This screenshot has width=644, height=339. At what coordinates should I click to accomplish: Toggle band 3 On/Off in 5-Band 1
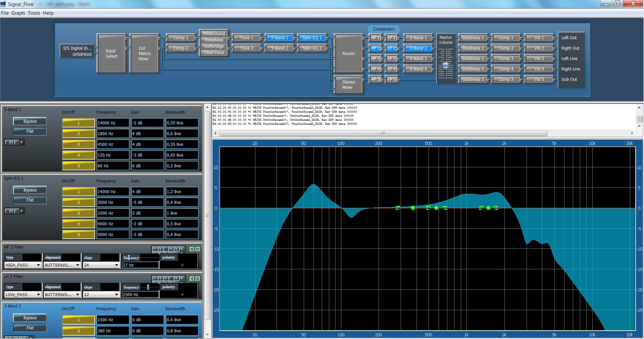[x=79, y=145]
